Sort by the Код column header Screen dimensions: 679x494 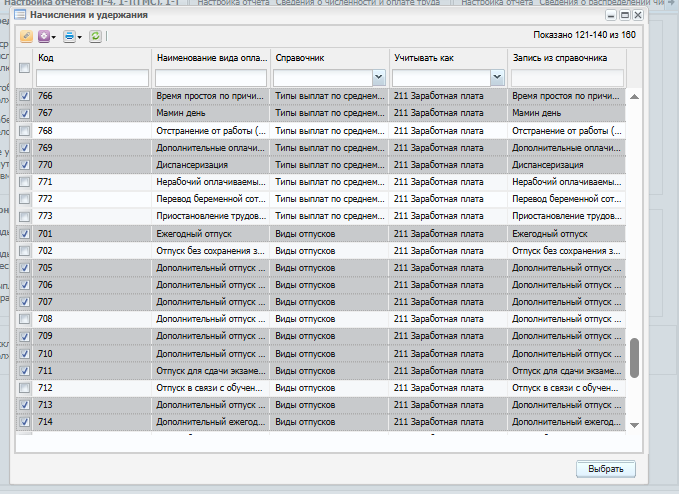92,58
